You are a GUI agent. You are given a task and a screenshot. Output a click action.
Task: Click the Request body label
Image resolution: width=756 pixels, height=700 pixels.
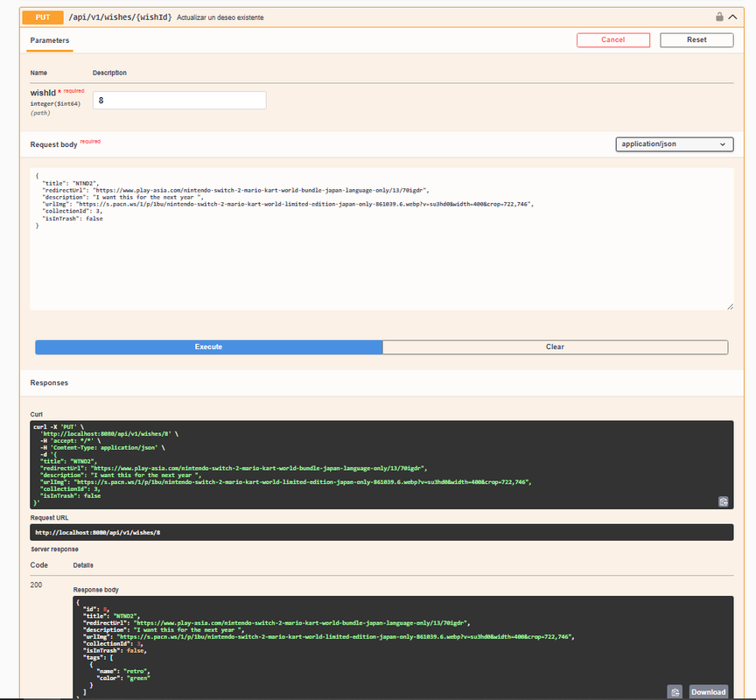pyautogui.click(x=53, y=144)
